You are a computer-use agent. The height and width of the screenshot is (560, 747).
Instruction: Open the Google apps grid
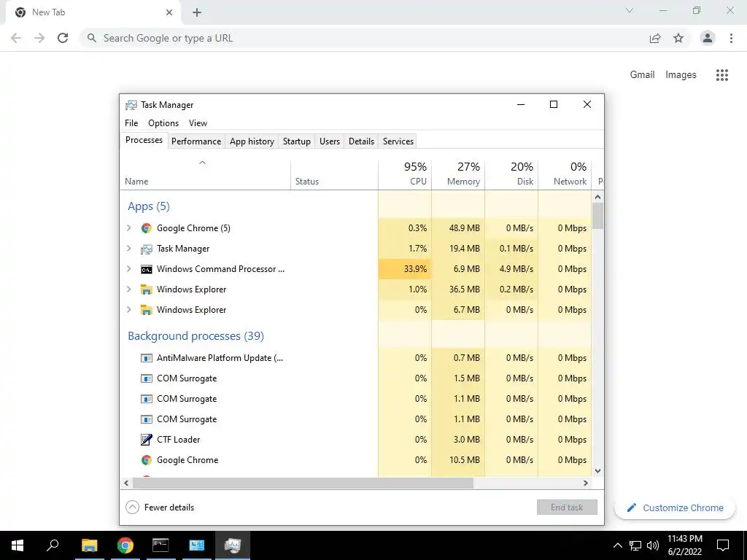(x=722, y=75)
